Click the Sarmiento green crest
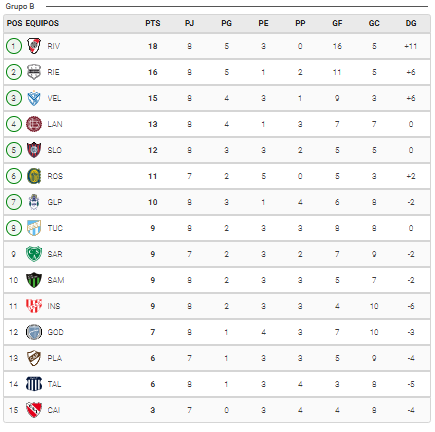The image size is (435, 432). [x=34, y=254]
